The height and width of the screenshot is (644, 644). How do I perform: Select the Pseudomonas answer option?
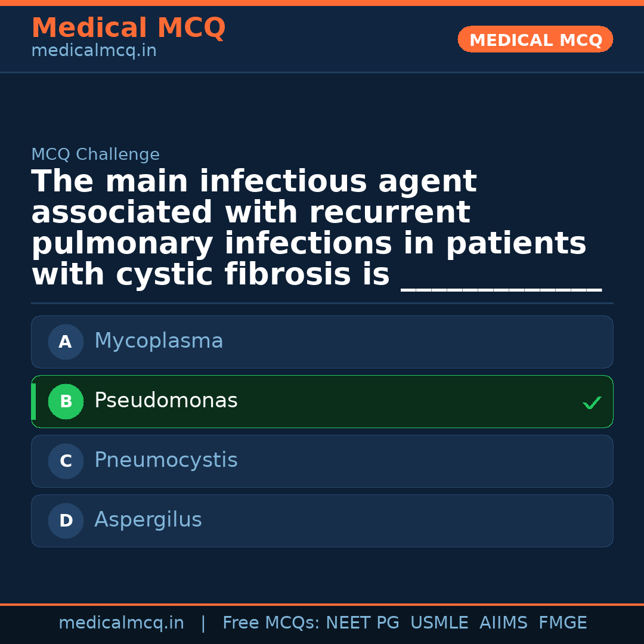(x=322, y=401)
